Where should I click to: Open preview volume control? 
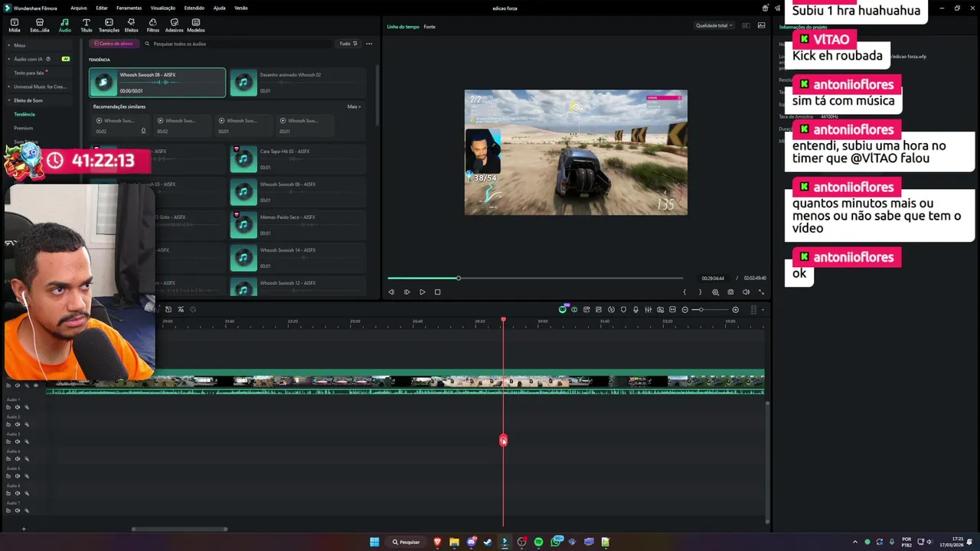746,292
